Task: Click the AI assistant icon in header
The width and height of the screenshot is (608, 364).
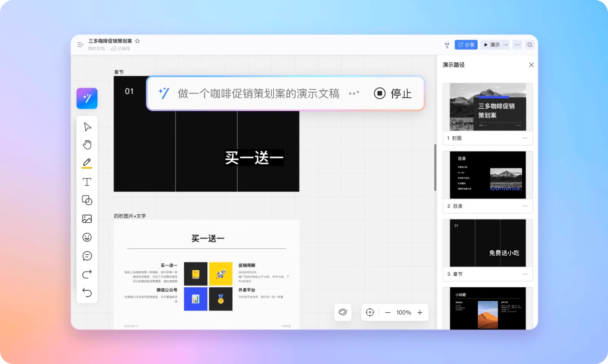Action: [447, 45]
